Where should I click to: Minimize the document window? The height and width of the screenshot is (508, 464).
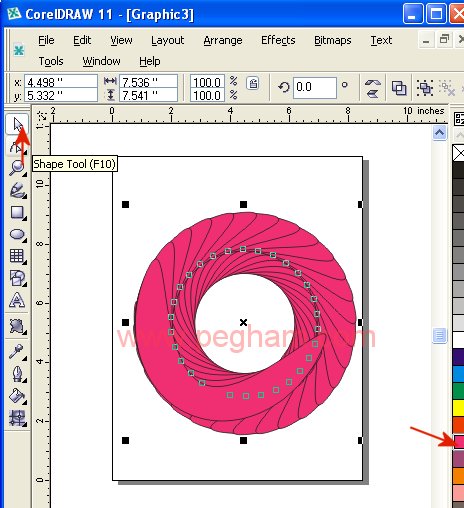click(x=426, y=40)
